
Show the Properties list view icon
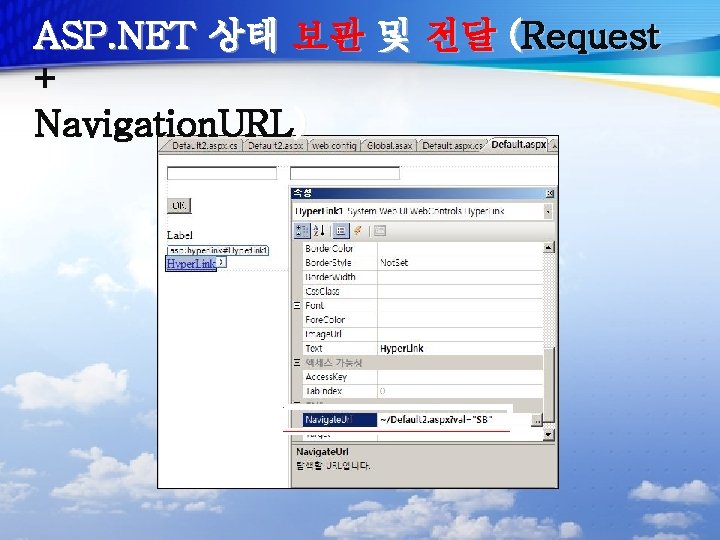click(x=341, y=231)
